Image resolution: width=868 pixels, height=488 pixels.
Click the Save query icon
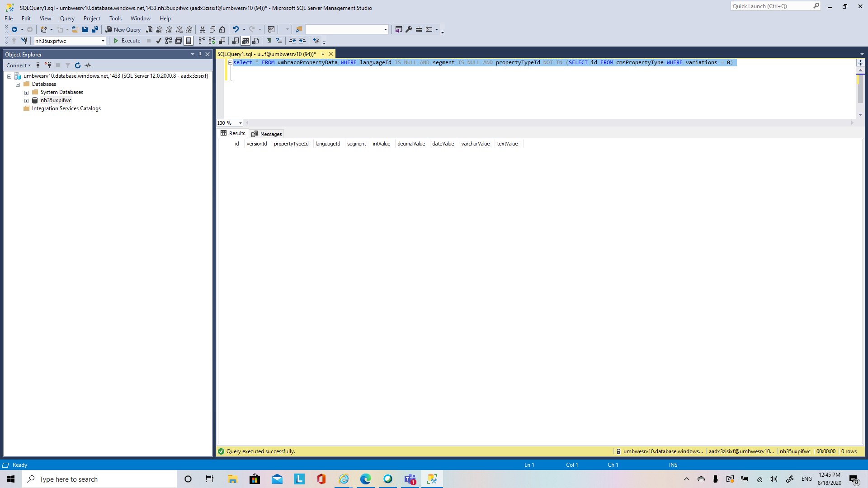click(85, 29)
